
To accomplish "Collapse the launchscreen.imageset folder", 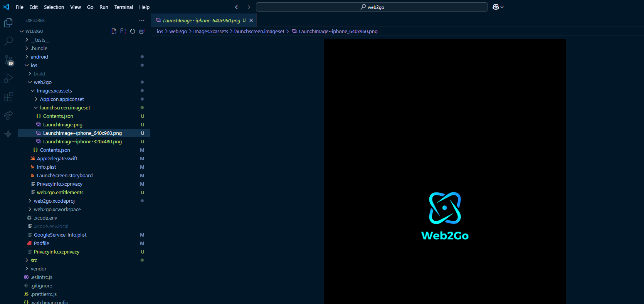I will 36,108.
